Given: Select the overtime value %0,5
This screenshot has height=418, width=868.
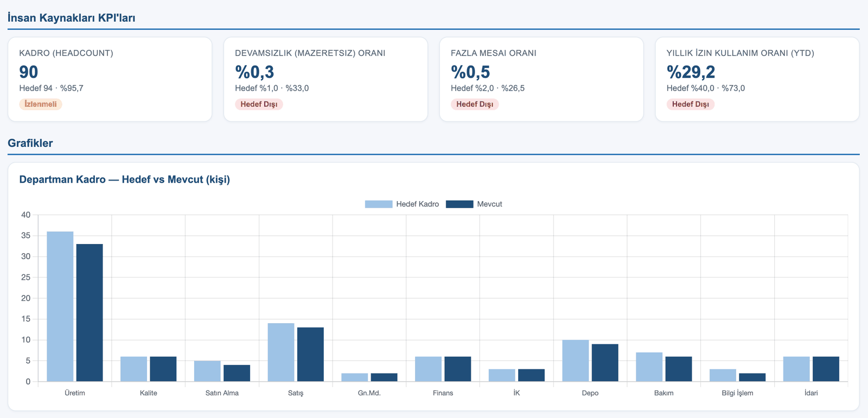Looking at the screenshot, I should (x=470, y=72).
